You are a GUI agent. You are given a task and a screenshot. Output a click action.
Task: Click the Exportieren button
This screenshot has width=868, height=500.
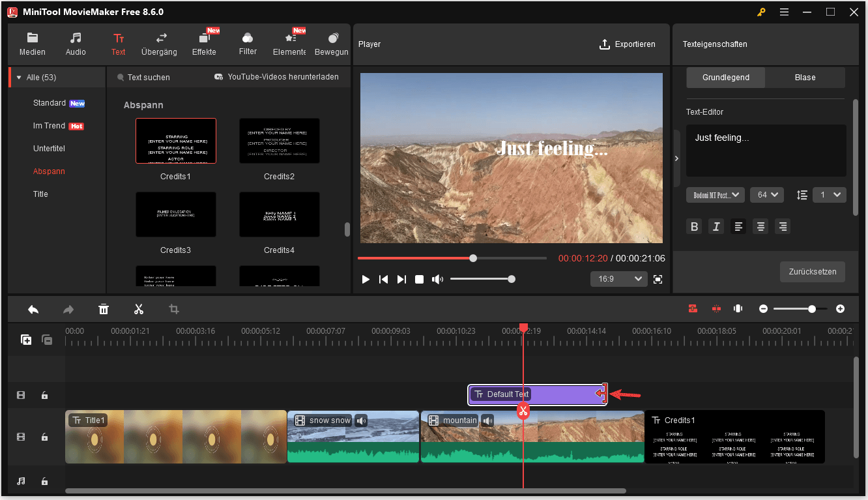[x=628, y=44]
